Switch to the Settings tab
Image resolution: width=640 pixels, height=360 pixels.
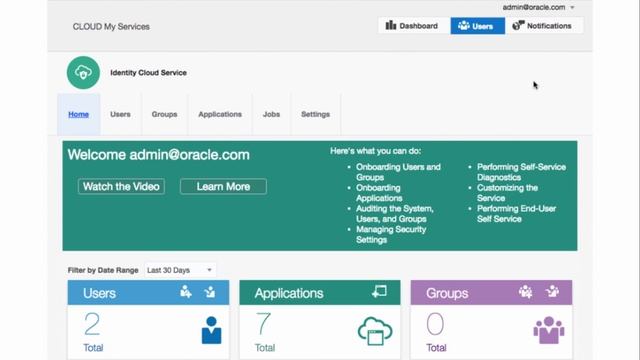pos(316,114)
